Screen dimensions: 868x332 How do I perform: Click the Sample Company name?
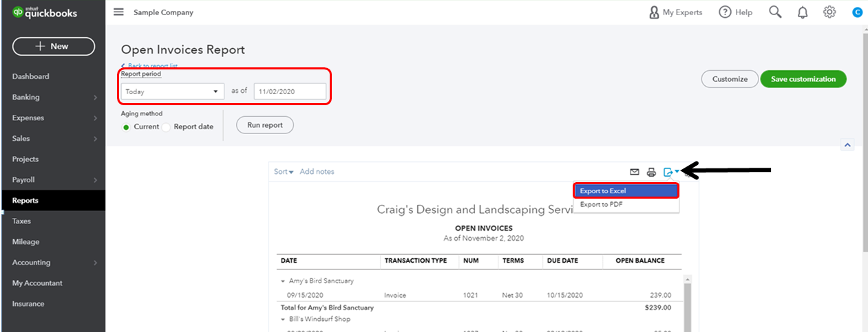click(x=163, y=12)
